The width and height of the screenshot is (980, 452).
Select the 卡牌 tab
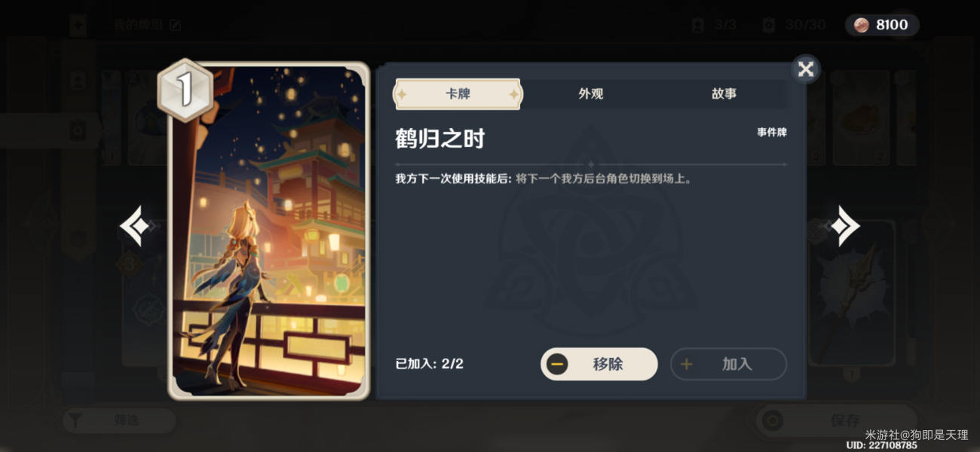[x=458, y=94]
